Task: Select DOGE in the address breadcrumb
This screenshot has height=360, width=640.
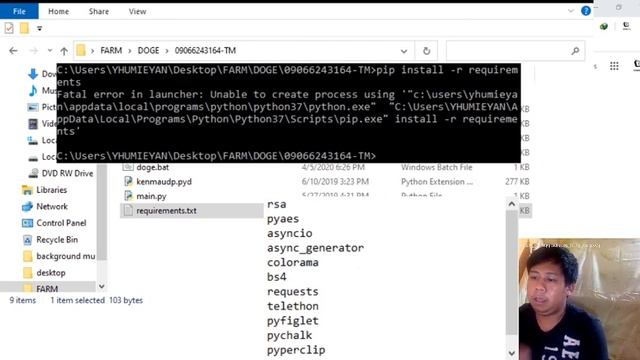Action: pos(148,51)
